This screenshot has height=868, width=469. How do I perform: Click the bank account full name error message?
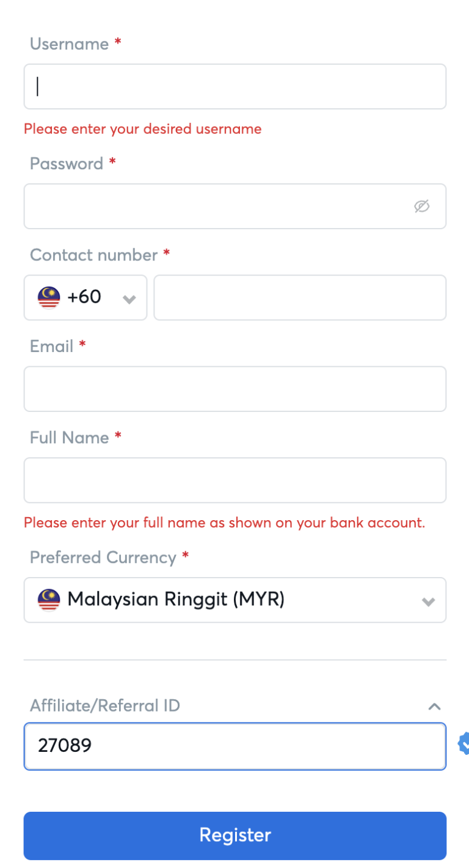tap(224, 523)
